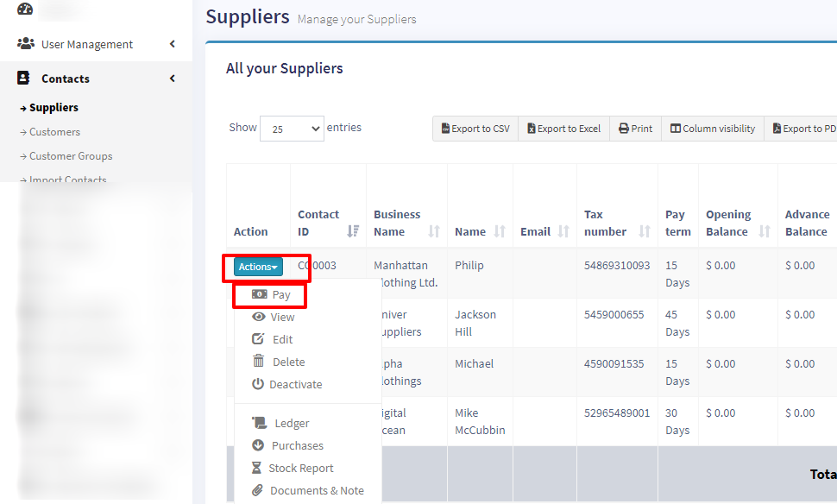
Task: Open the Actions dropdown for Manhattan Clothing
Action: tap(258, 267)
